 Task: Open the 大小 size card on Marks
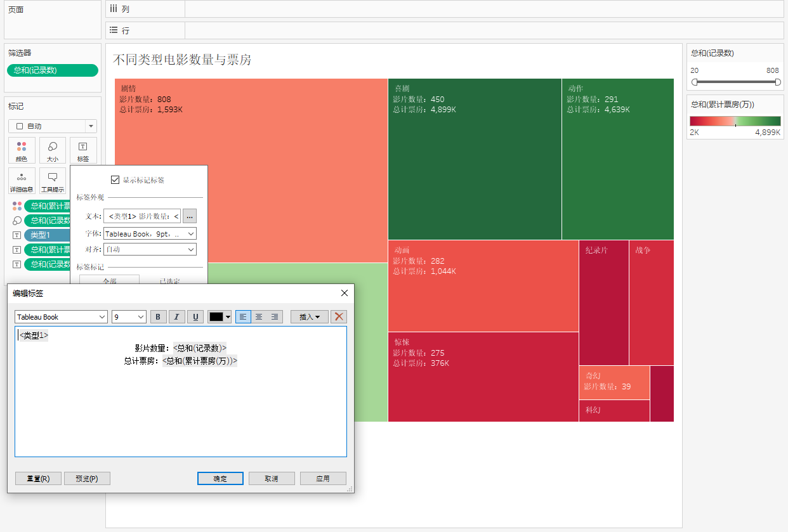pos(53,150)
